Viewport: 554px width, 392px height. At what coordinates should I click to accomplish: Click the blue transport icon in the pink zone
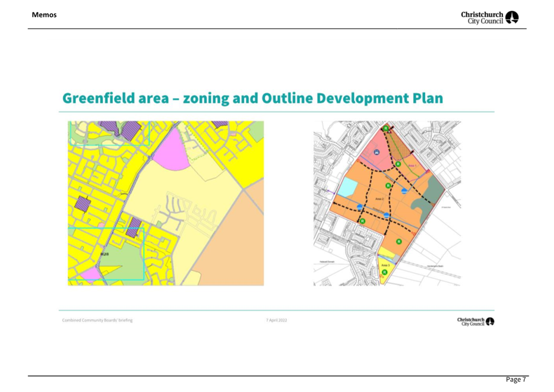pos(376,152)
